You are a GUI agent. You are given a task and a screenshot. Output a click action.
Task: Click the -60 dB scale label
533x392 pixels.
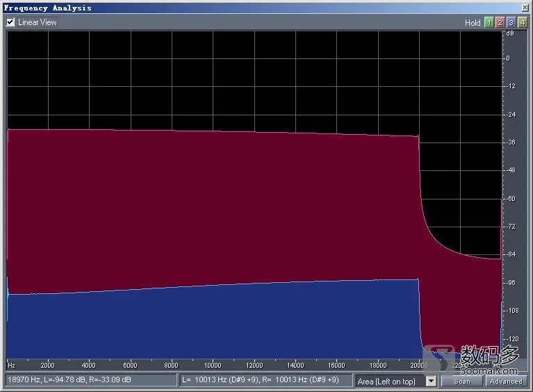click(x=511, y=199)
